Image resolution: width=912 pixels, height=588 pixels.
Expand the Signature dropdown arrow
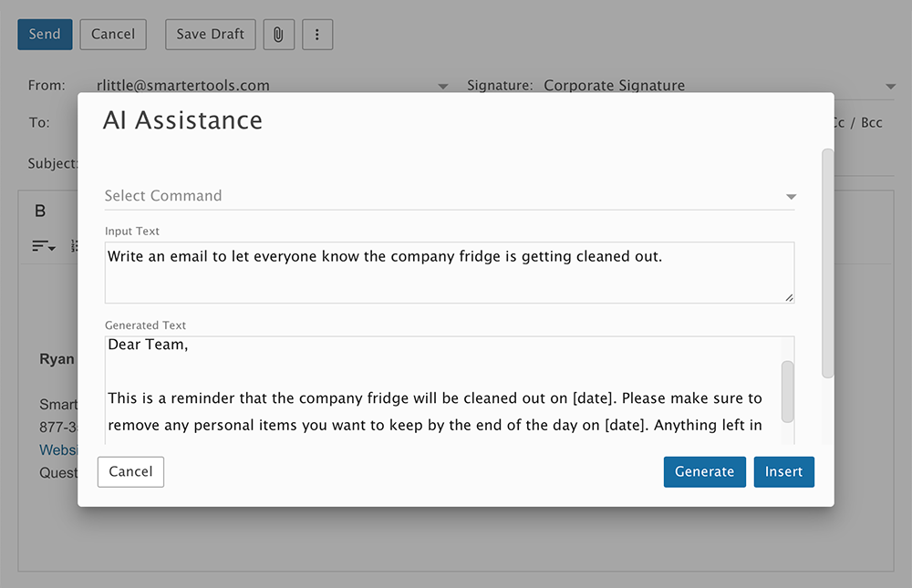click(890, 87)
